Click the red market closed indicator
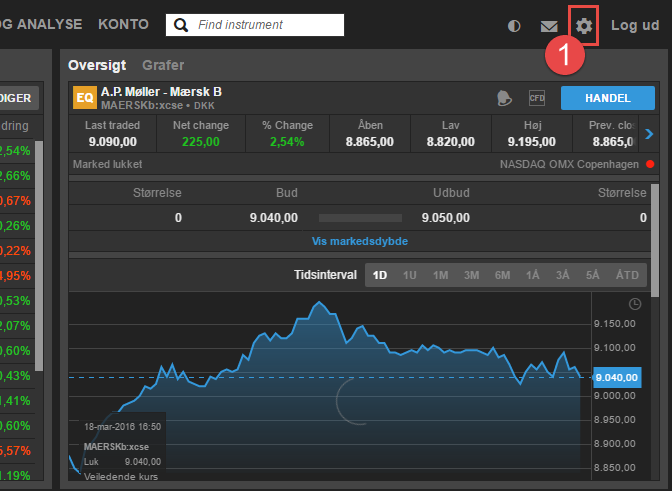Image resolution: width=672 pixels, height=491 pixels. [650, 164]
